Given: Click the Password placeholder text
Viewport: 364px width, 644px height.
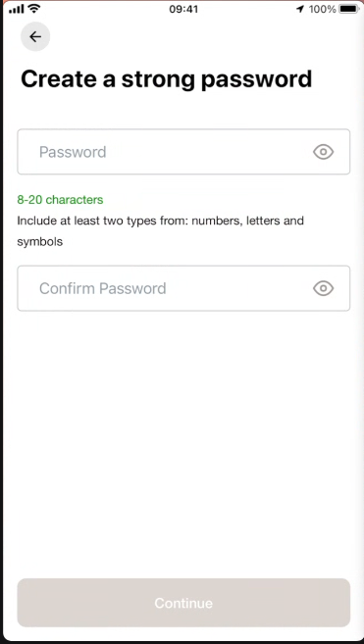Looking at the screenshot, I should (x=73, y=152).
